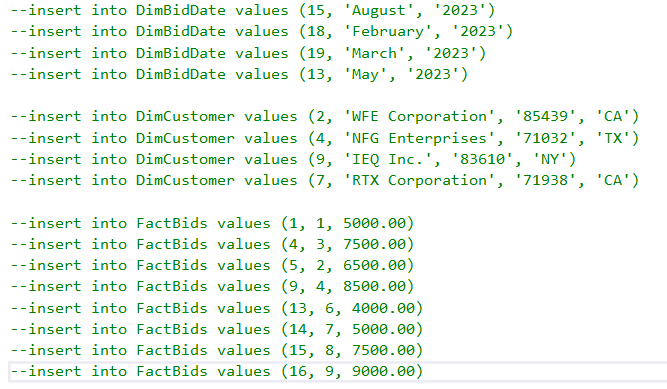Click the FactBids line with values (4, 3, 7500.00)
This screenshot has height=389, width=667.
212,244
